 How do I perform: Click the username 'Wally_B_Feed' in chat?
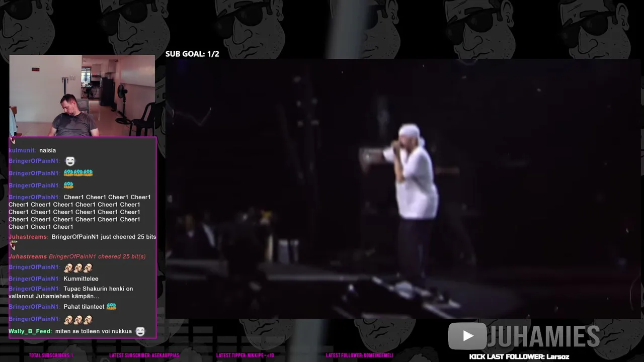30,331
